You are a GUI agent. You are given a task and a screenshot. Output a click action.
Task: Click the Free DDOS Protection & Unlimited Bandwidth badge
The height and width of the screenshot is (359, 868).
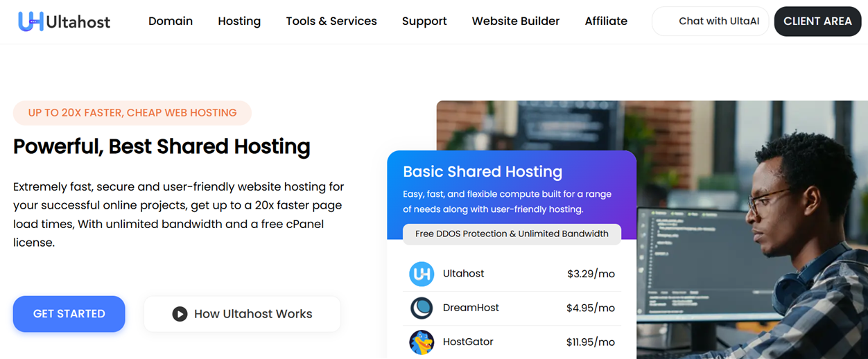click(512, 234)
